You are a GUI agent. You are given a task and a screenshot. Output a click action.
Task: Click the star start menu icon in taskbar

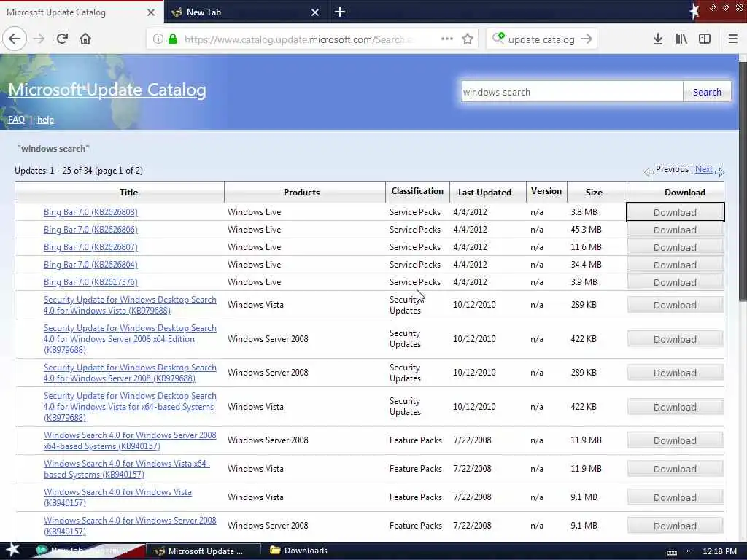[12, 550]
